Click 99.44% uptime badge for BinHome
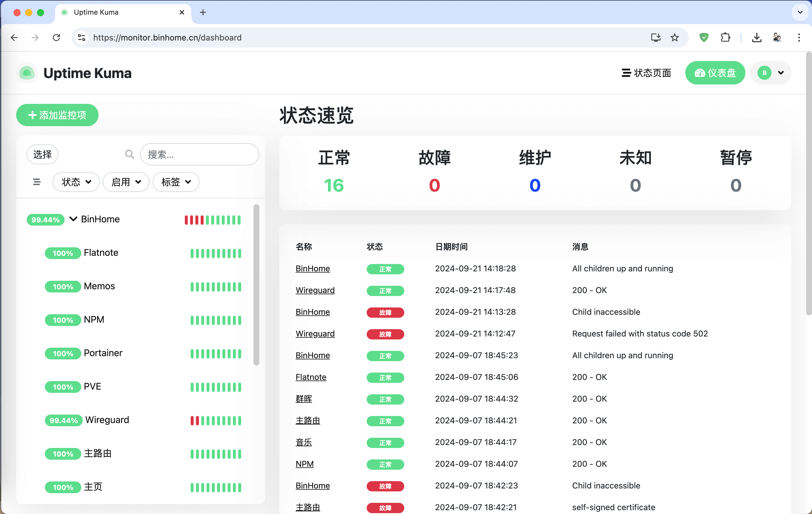This screenshot has height=514, width=812. [x=45, y=220]
